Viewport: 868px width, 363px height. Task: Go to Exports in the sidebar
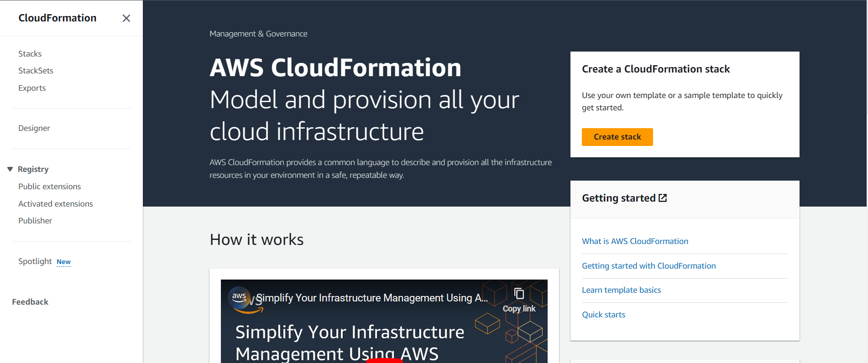pyautogui.click(x=32, y=88)
